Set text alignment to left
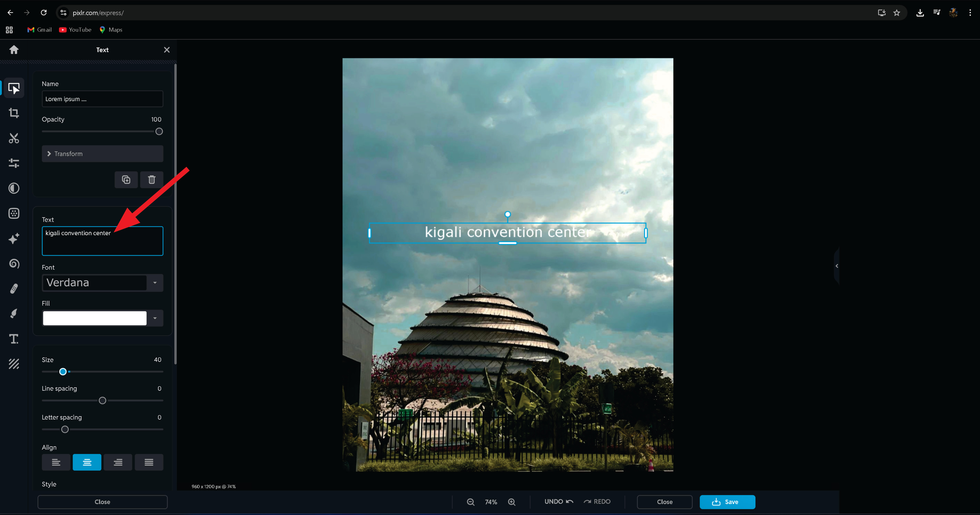Viewport: 980px width, 515px height. pyautogui.click(x=56, y=462)
